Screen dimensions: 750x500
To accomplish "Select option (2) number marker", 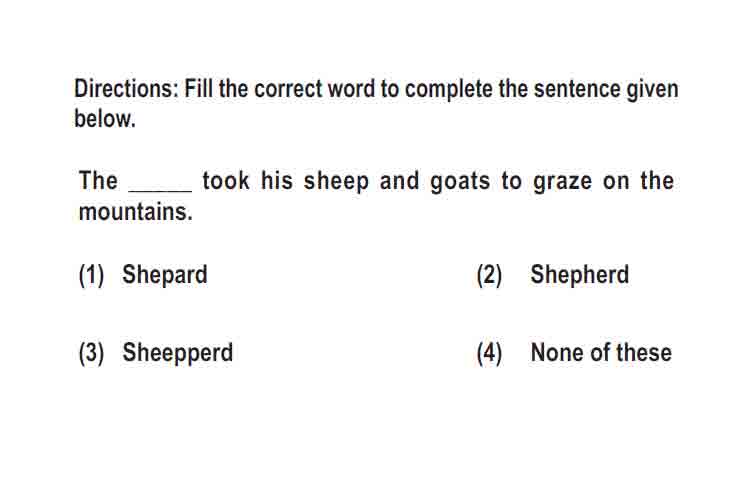I will (489, 275).
